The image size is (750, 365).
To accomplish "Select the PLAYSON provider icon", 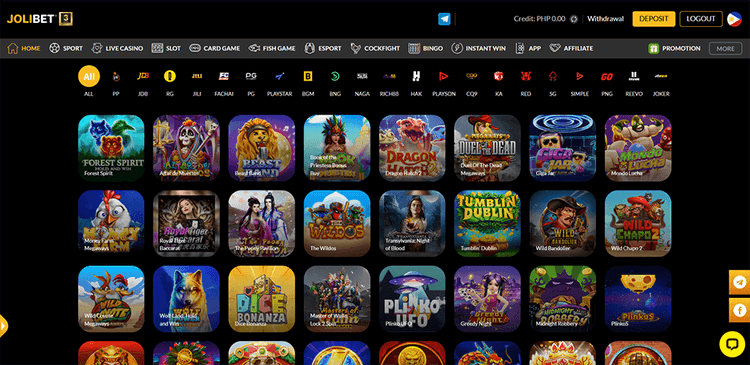I will coord(444,77).
